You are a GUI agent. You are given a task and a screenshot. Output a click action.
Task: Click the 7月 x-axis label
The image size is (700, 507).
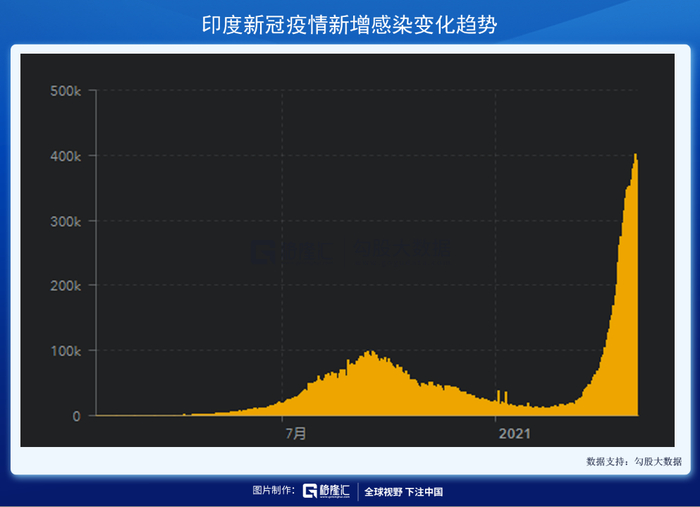click(296, 433)
